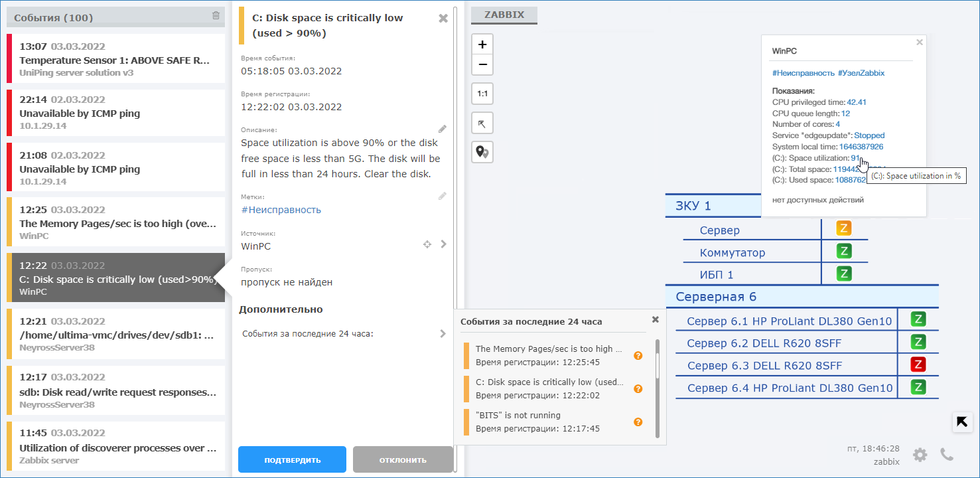
Task: Edit the event description with pencil icon
Action: 443,128
